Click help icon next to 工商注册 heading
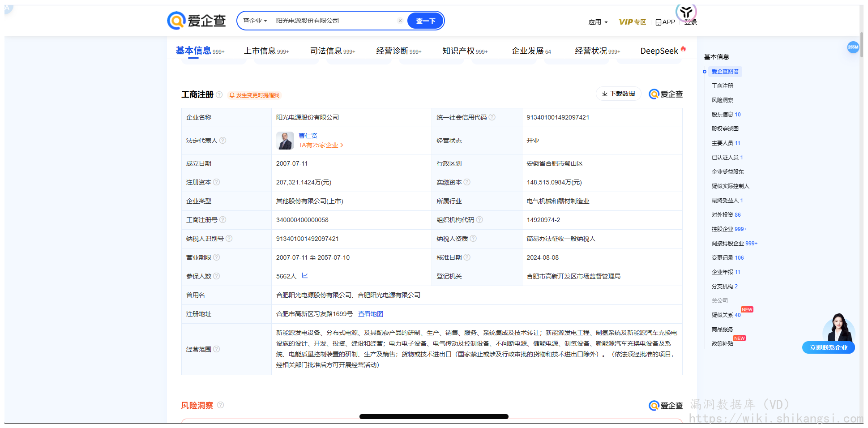 (x=219, y=94)
